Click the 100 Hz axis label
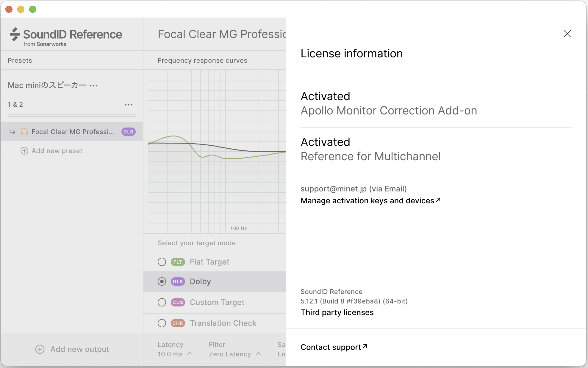 click(x=238, y=228)
